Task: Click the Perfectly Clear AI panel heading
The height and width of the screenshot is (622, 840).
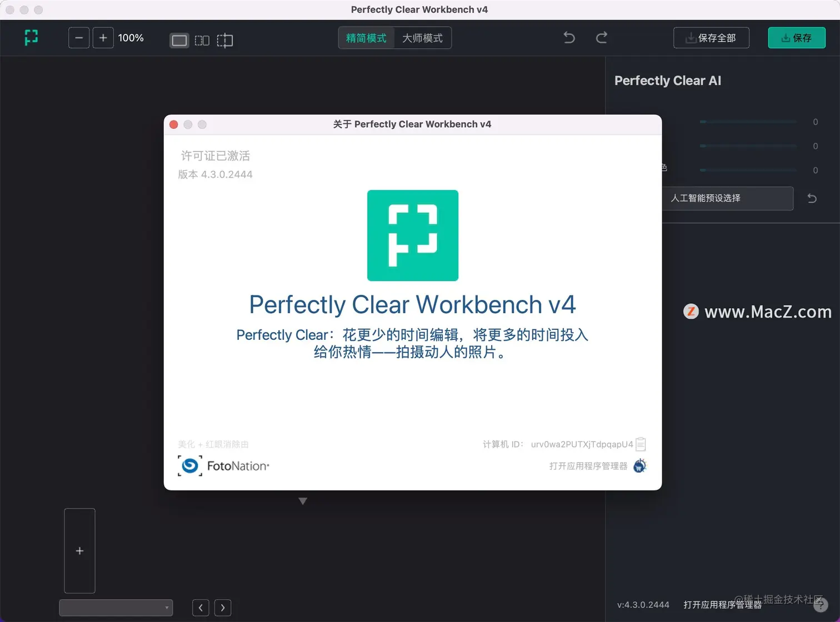Action: point(668,81)
